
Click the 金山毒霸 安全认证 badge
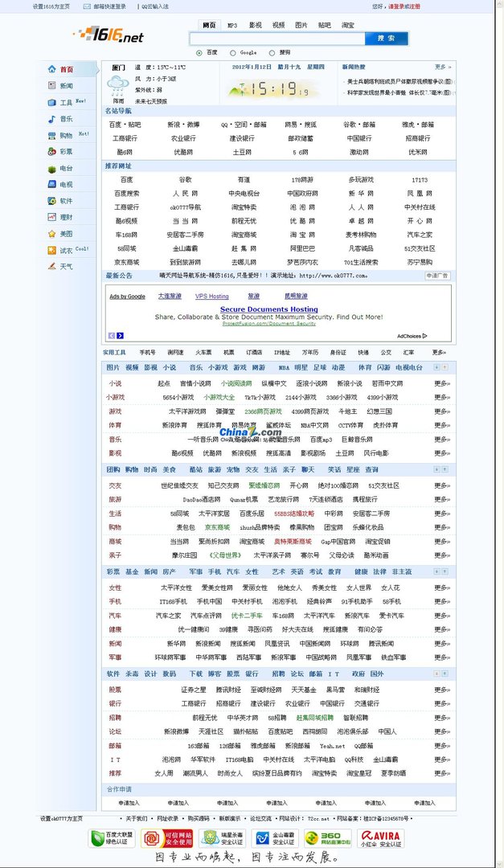pos(275,837)
